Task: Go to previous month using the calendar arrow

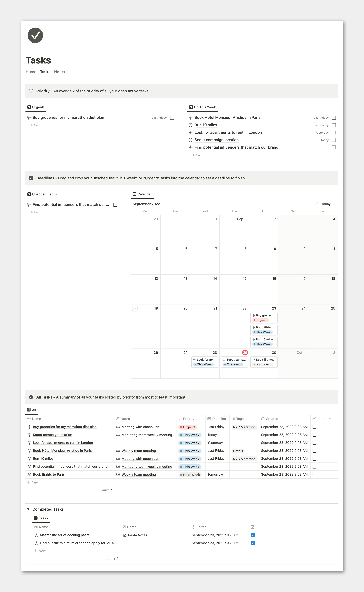Action: tap(317, 204)
